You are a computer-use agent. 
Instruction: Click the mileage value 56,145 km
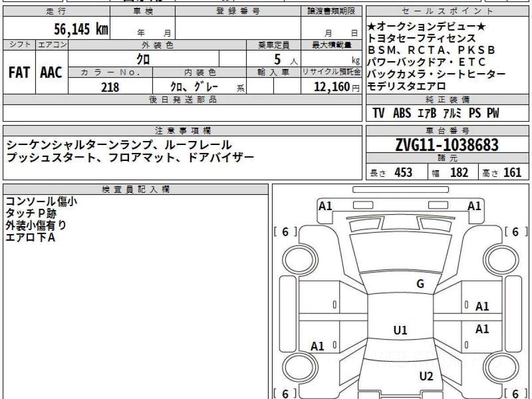click(81, 30)
